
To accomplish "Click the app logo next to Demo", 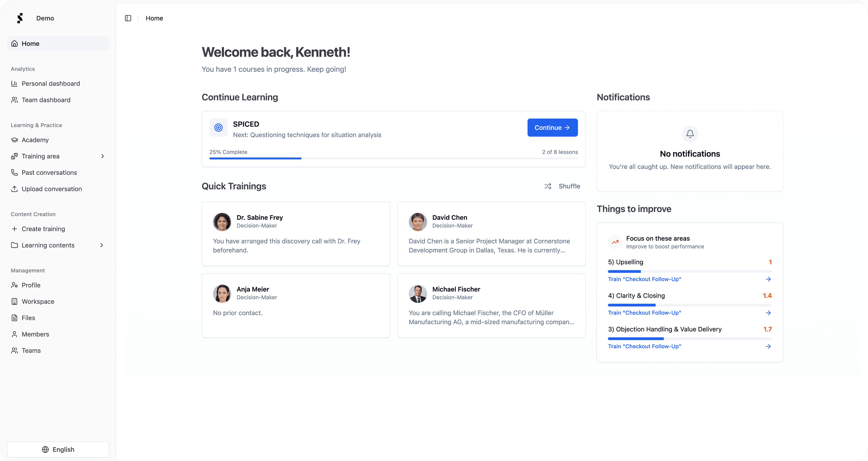I will 20,18.
